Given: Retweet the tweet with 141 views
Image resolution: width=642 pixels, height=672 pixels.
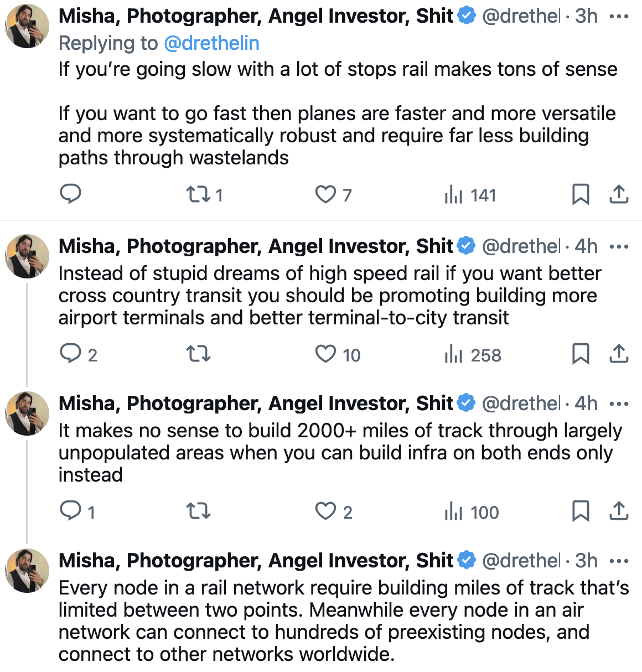Looking at the screenshot, I should click(198, 194).
